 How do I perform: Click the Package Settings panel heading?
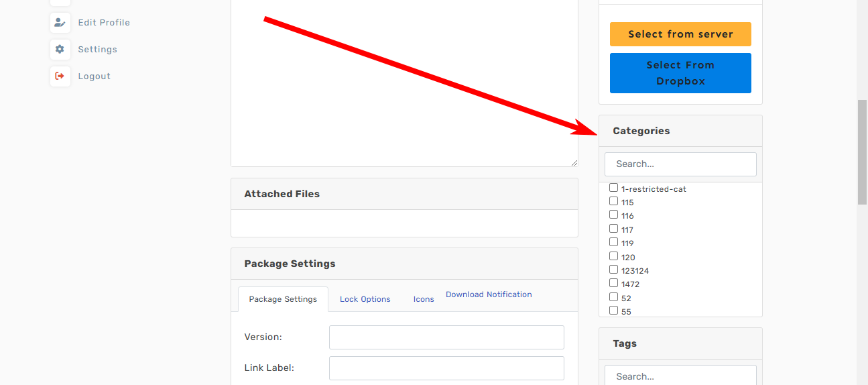404,264
